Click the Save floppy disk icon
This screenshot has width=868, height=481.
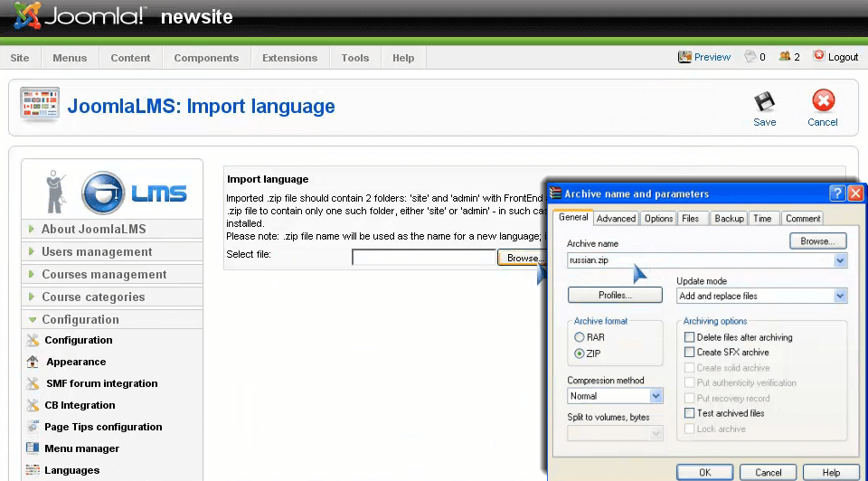(x=765, y=102)
